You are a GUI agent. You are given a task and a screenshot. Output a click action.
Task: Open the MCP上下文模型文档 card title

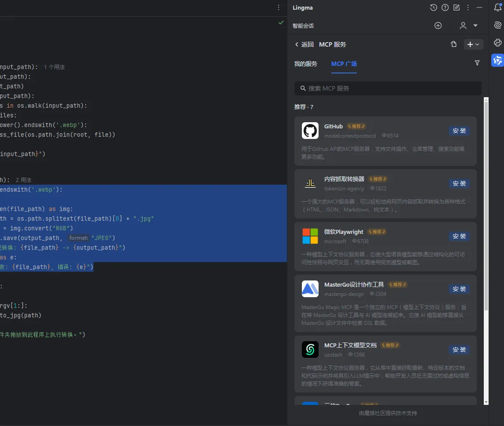point(350,345)
